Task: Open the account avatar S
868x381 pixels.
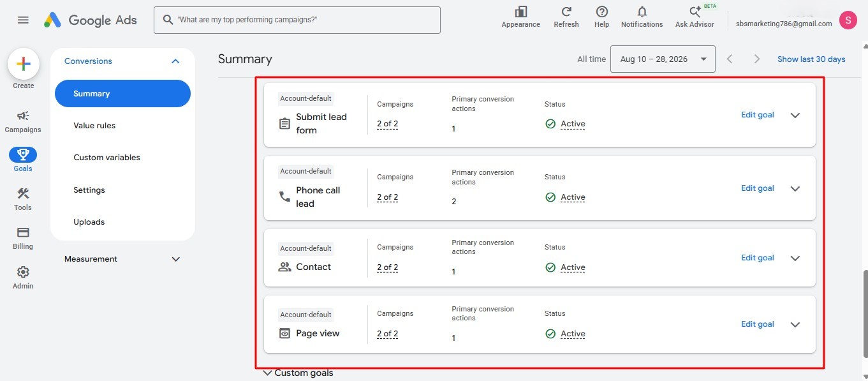Action: coord(848,20)
